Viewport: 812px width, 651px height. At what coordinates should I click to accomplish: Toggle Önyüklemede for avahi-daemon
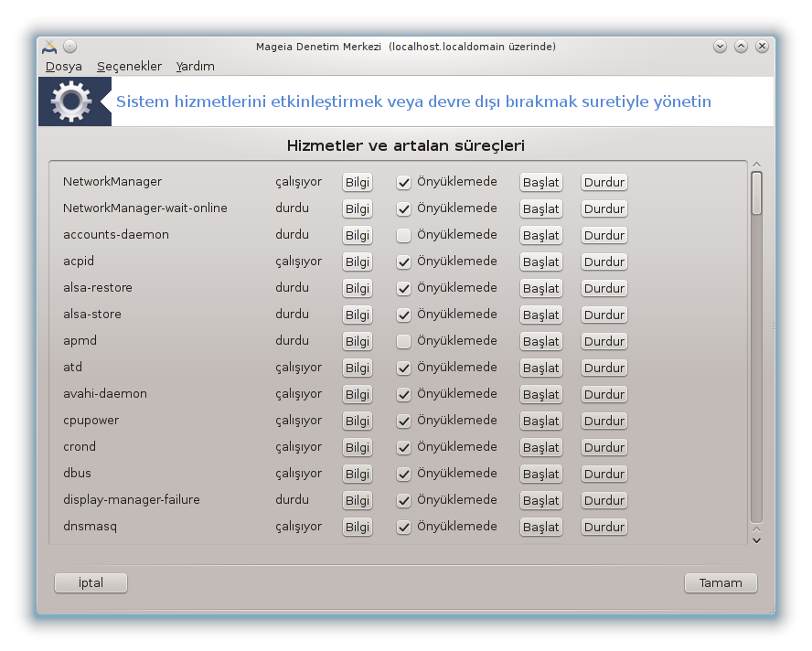click(403, 394)
